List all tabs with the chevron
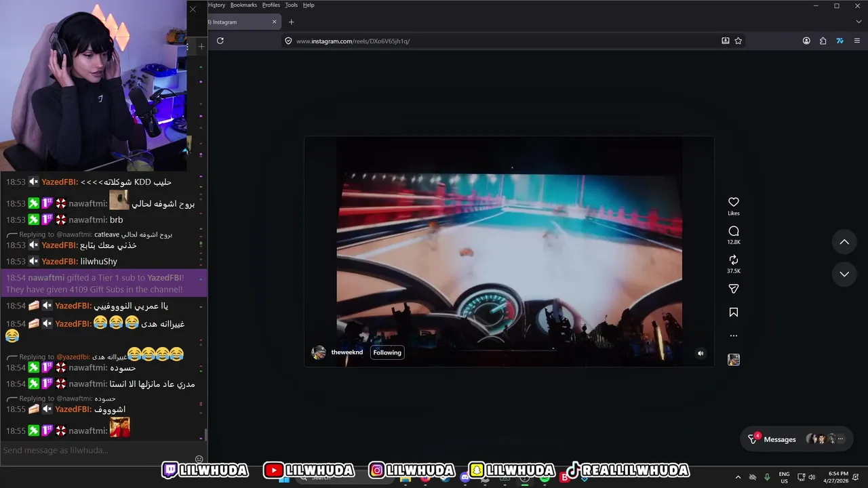 coord(859,22)
